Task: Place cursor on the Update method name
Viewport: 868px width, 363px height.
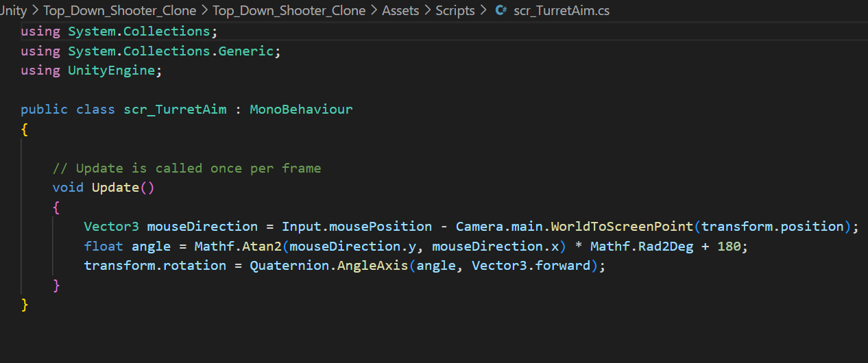Action: pos(115,188)
